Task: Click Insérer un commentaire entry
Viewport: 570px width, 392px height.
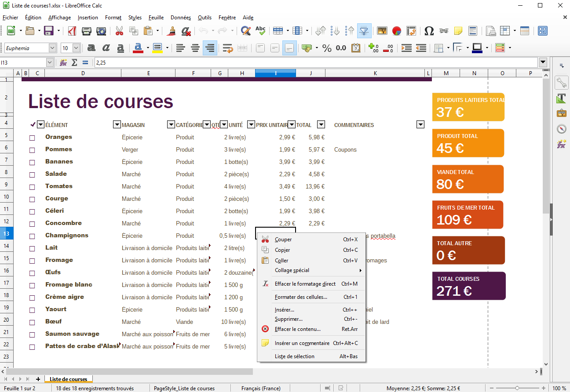Action: (302, 343)
